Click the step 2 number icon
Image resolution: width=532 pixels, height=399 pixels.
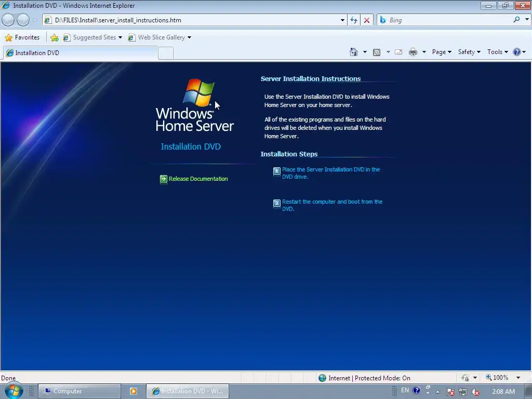pyautogui.click(x=277, y=203)
